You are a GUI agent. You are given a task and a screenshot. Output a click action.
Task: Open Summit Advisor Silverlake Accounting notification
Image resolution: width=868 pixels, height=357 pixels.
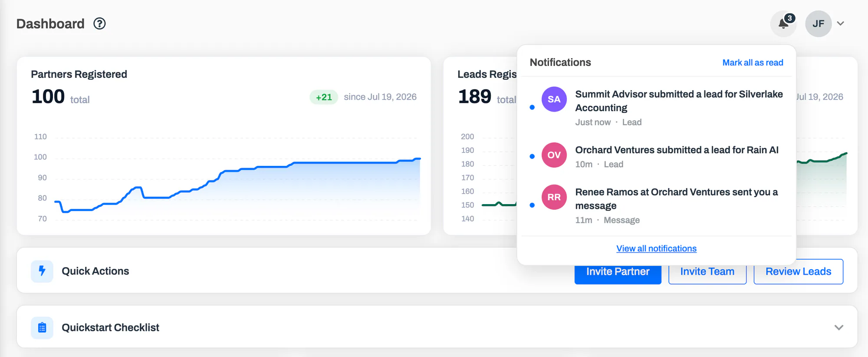click(x=656, y=107)
